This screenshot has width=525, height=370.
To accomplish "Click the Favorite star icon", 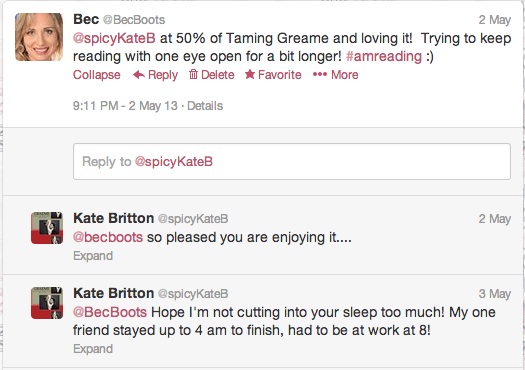I will [250, 74].
